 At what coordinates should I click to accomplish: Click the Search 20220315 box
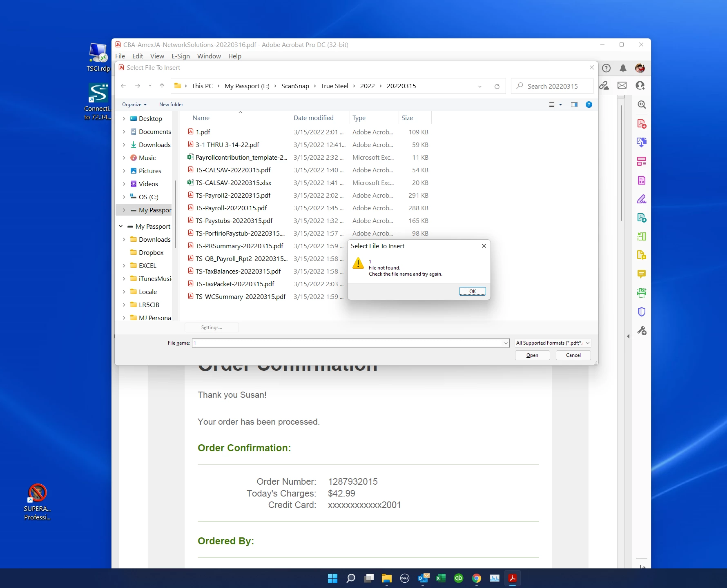(x=552, y=86)
